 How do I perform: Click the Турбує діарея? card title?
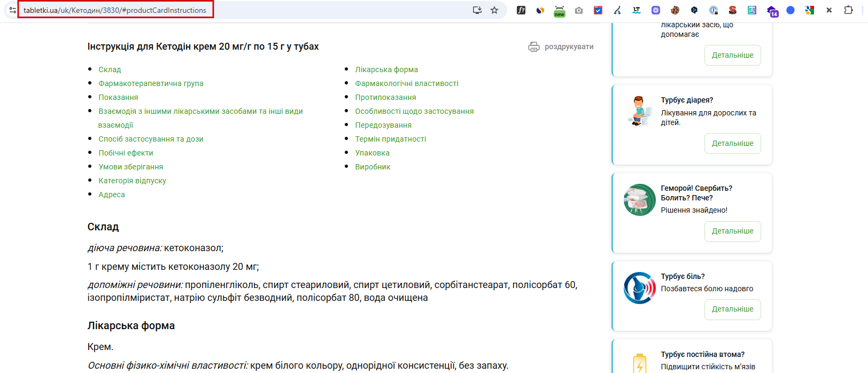687,100
